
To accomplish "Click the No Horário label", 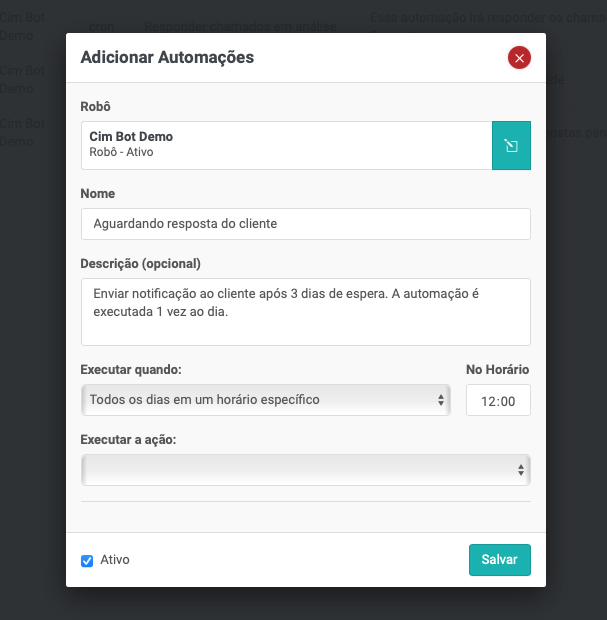I will click(x=497, y=370).
